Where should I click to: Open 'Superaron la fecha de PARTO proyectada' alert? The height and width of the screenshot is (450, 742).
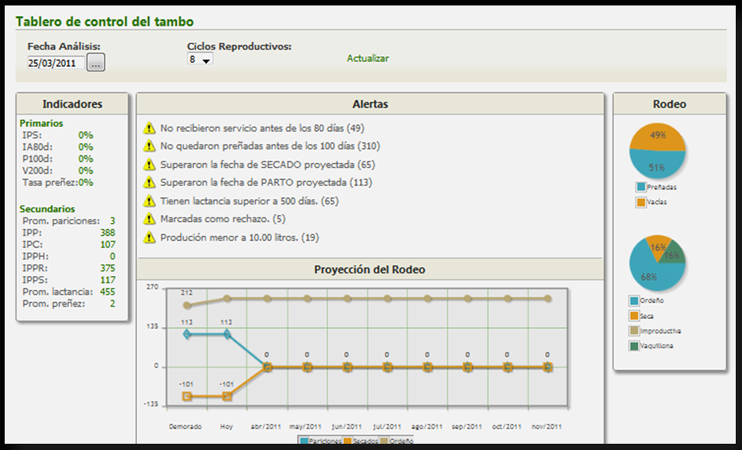click(x=266, y=183)
